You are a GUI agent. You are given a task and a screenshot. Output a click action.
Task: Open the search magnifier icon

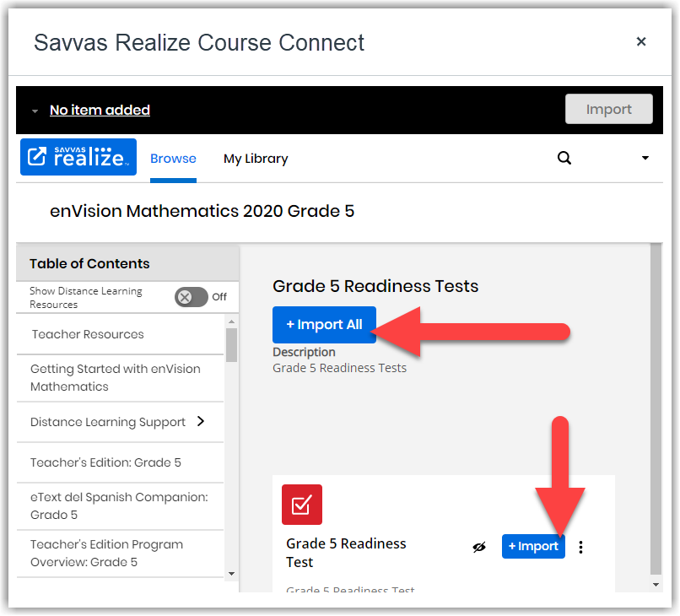[564, 158]
